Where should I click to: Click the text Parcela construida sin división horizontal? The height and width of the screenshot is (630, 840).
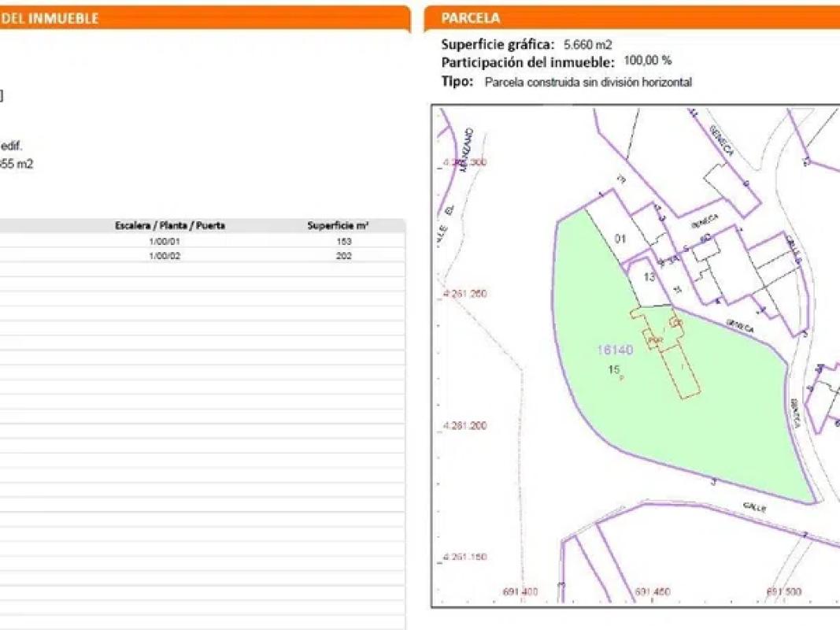tap(588, 82)
